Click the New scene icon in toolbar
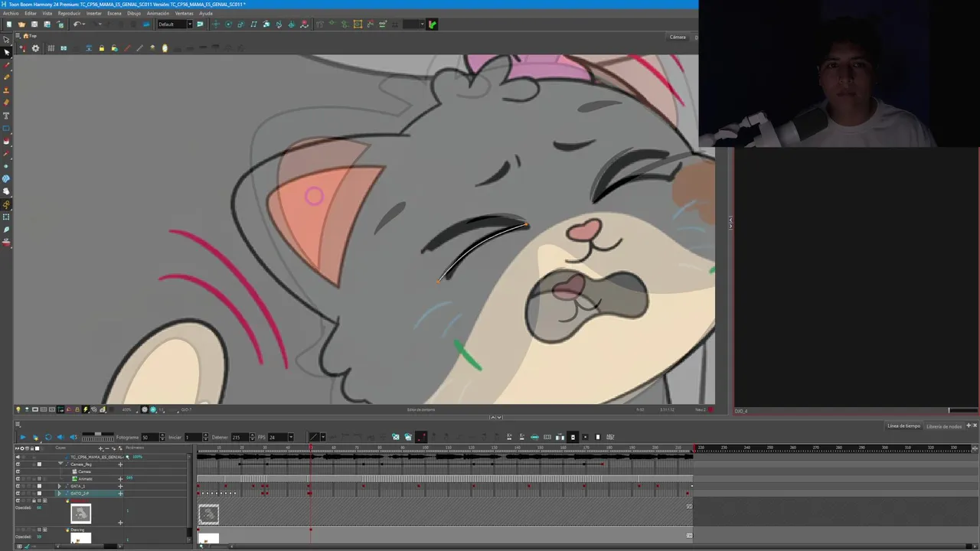 [8, 24]
